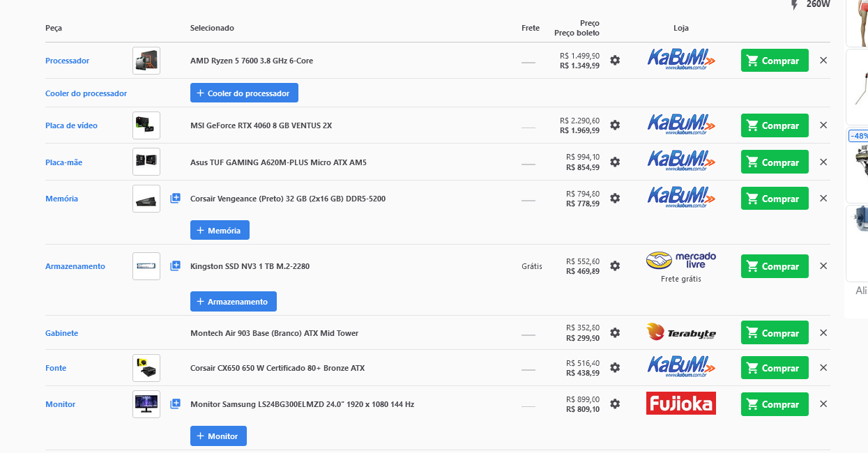Click the Corsair memory product thumbnail
This screenshot has height=453, width=868.
[146, 199]
